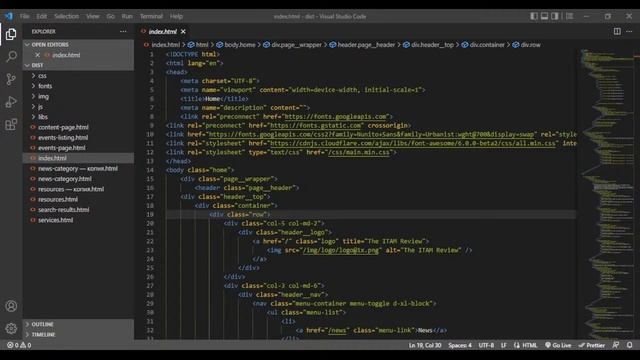Open the Help menu
Image resolution: width=640 pixels, height=360 pixels.
coord(176,16)
